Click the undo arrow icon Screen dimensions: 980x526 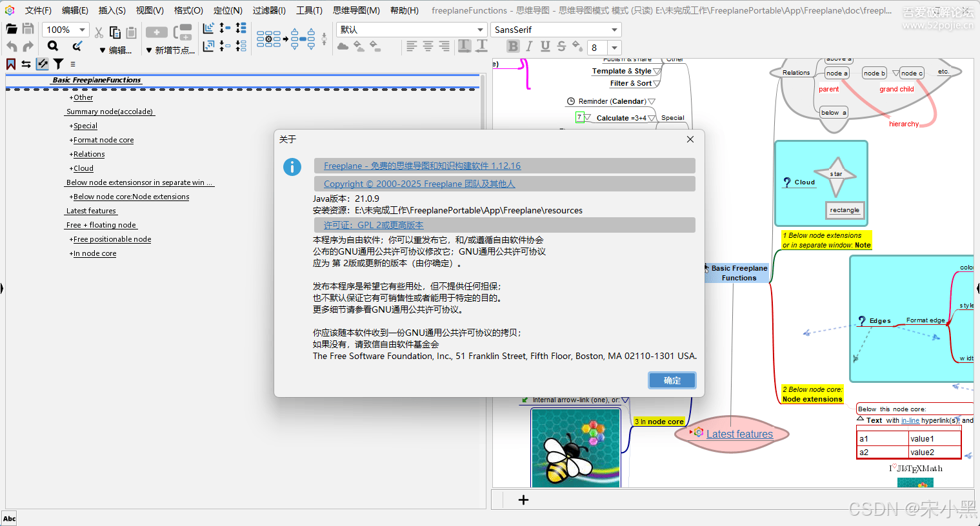click(x=12, y=46)
